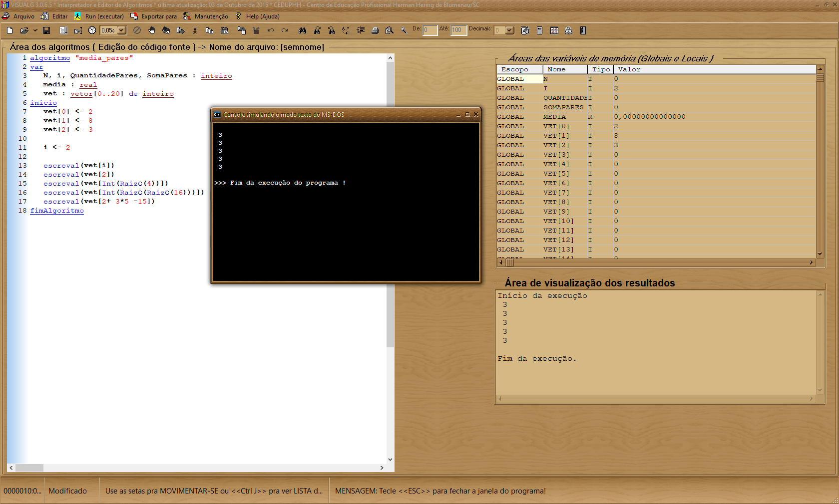Click the line 'vet[1] <- 8'
This screenshot has height=504, width=839.
click(x=68, y=121)
